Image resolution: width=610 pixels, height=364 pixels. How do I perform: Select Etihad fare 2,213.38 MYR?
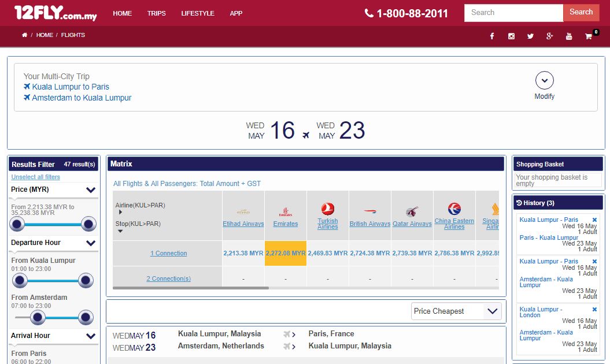(243, 253)
